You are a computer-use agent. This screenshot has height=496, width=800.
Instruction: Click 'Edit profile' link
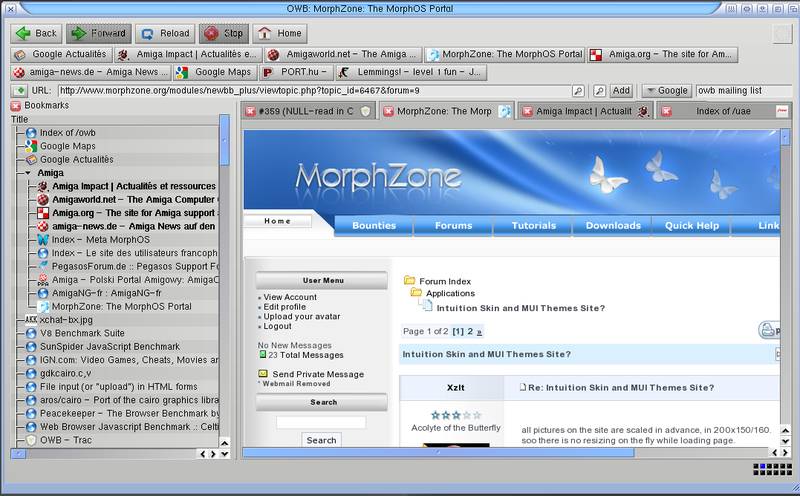(x=285, y=307)
